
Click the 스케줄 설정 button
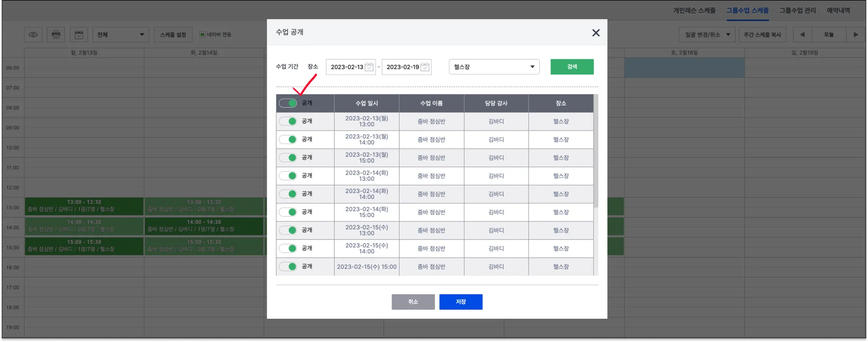[x=173, y=35]
